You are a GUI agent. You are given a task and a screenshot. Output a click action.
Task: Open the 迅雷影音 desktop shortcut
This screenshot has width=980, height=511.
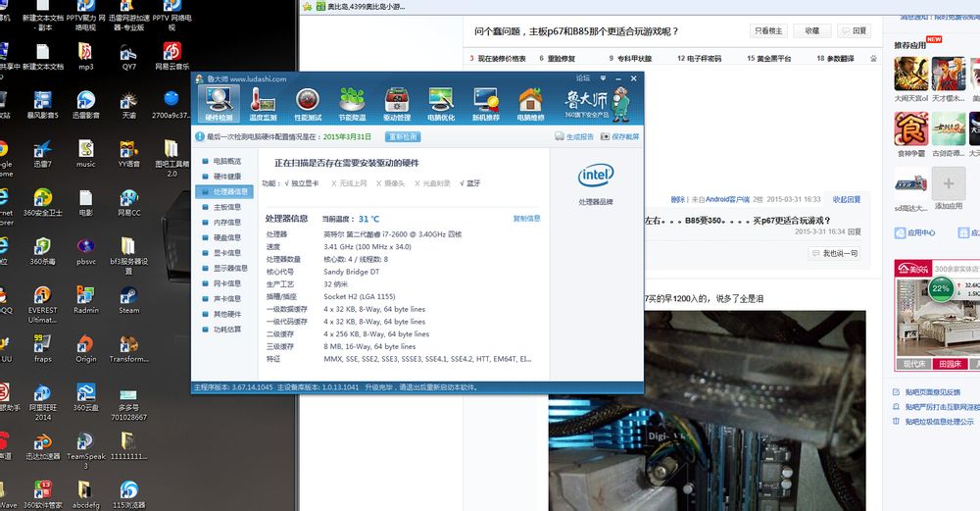85,104
